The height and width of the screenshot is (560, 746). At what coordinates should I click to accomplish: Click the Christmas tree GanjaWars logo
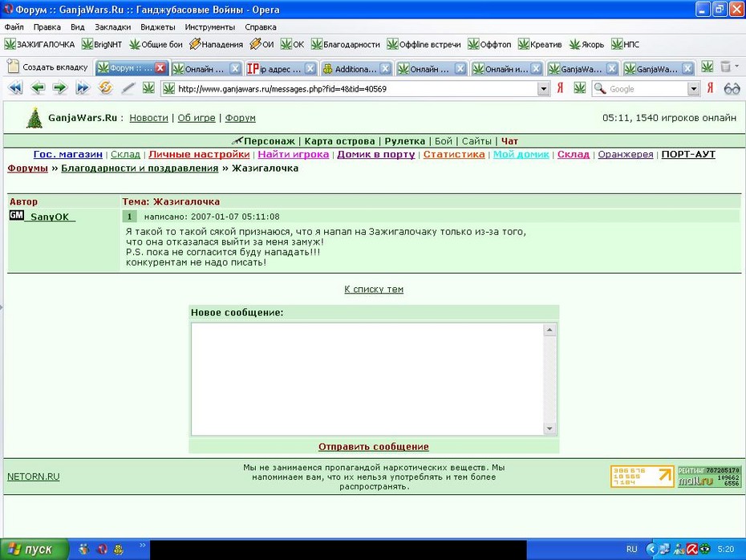[34, 118]
